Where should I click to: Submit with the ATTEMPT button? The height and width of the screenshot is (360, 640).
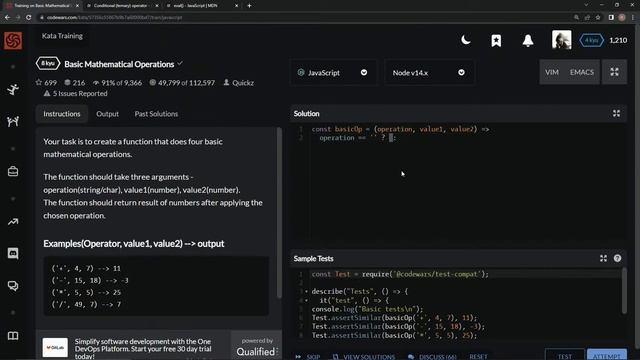[x=607, y=355]
